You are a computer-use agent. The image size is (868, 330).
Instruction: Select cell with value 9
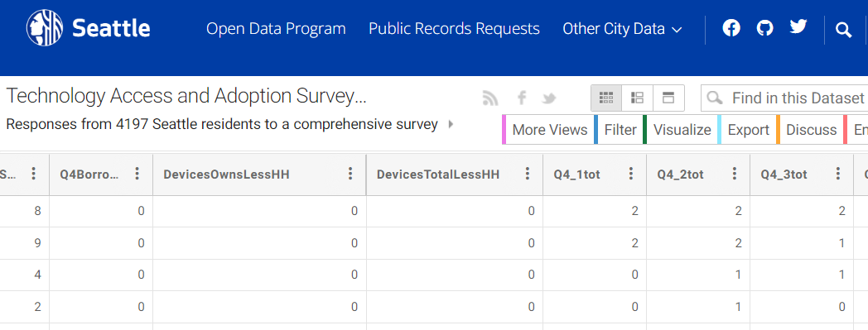pos(24,243)
